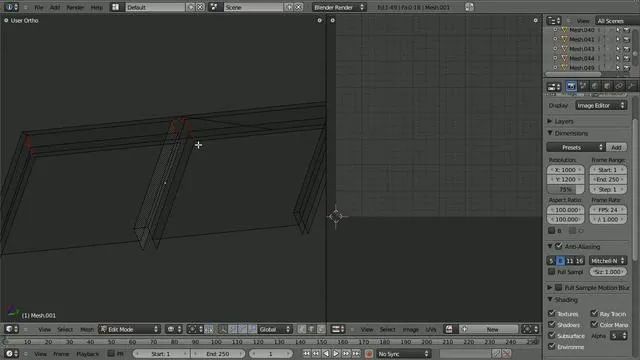Click the End 250 frame field in timeline
The image size is (640, 360).
218,353
